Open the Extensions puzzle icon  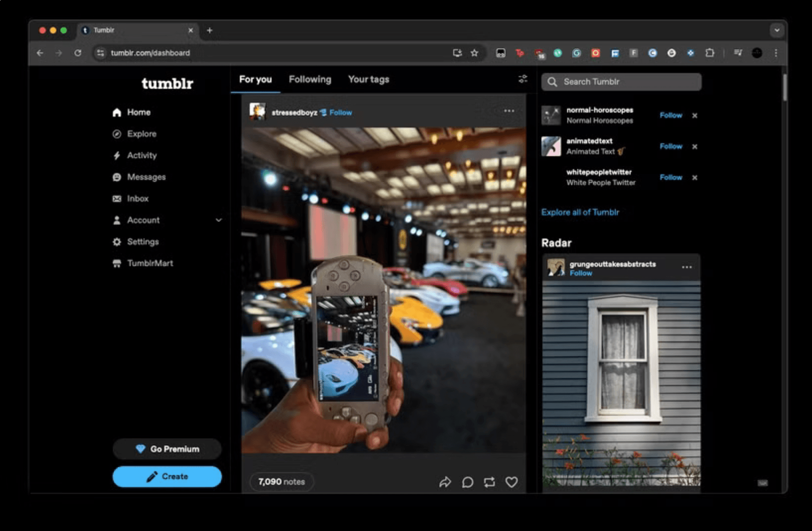(710, 53)
